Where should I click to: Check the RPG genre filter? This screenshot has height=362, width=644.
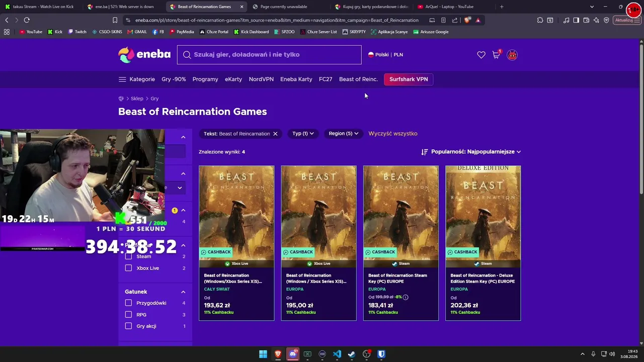(x=128, y=315)
